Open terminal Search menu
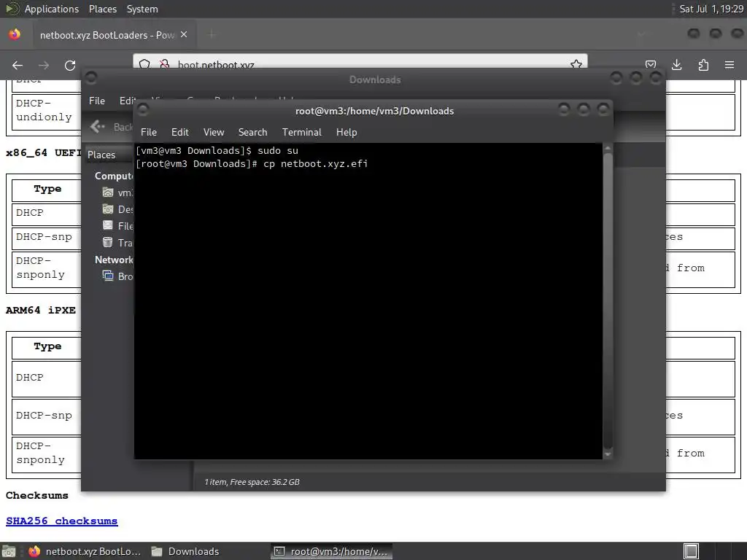747x560 pixels. [252, 133]
